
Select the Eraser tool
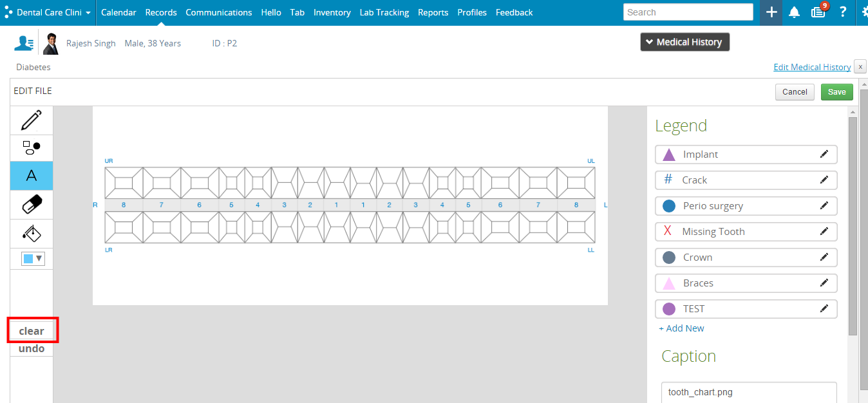tap(32, 205)
